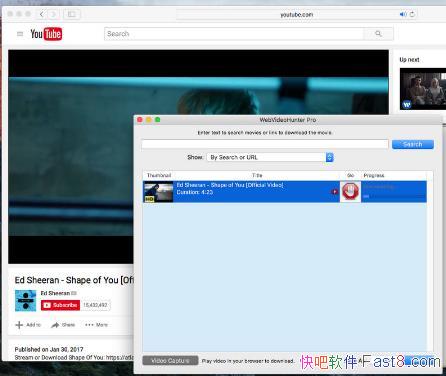
Task: Subscribe to the Ed Sheeran channel
Action: click(60, 305)
